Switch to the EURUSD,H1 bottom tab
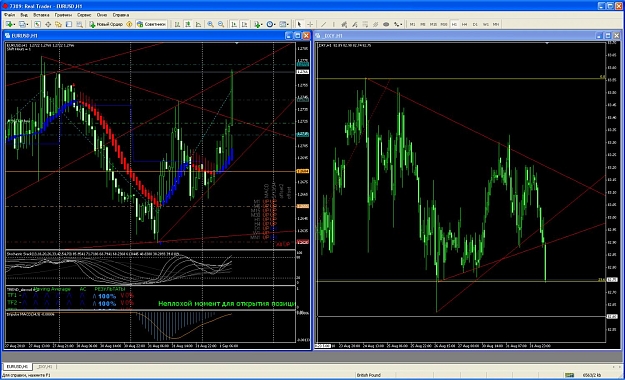This screenshot has width=625, height=380. coord(17,366)
